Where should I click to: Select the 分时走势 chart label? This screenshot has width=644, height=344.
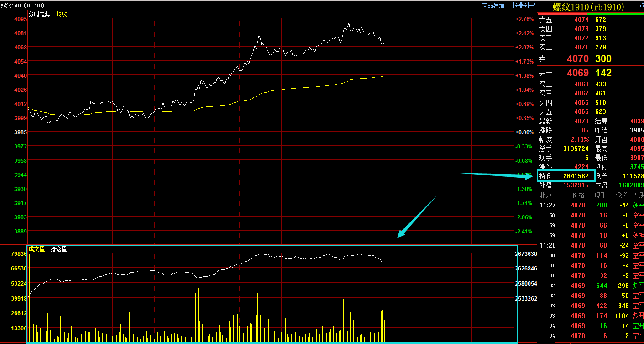(x=39, y=14)
